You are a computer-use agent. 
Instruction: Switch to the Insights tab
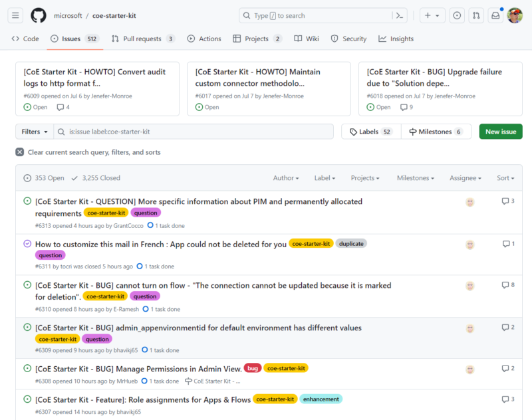click(396, 39)
